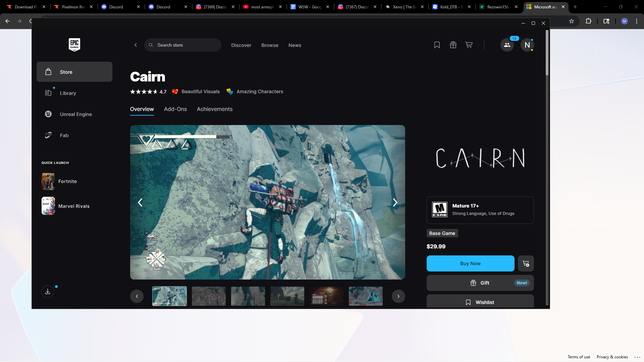Click the Epic Games logo
This screenshot has width=644, height=362.
(x=74, y=45)
